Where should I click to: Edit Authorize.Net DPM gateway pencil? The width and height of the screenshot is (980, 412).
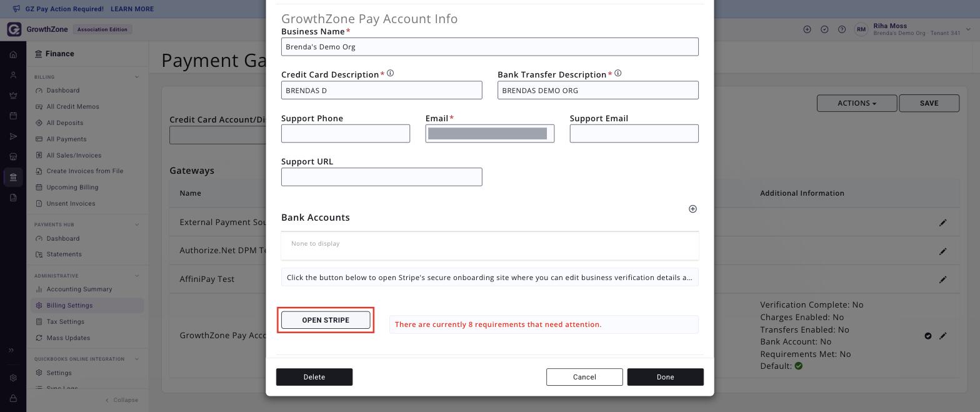tap(943, 251)
